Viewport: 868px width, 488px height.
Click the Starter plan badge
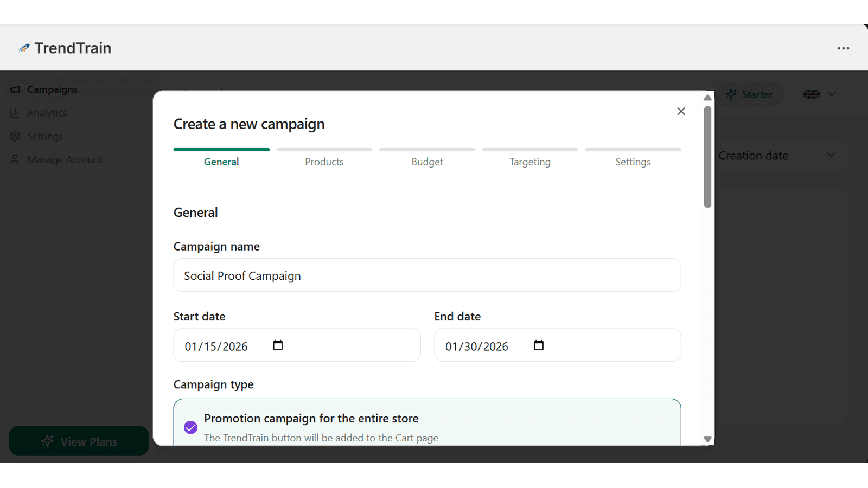pyautogui.click(x=749, y=94)
